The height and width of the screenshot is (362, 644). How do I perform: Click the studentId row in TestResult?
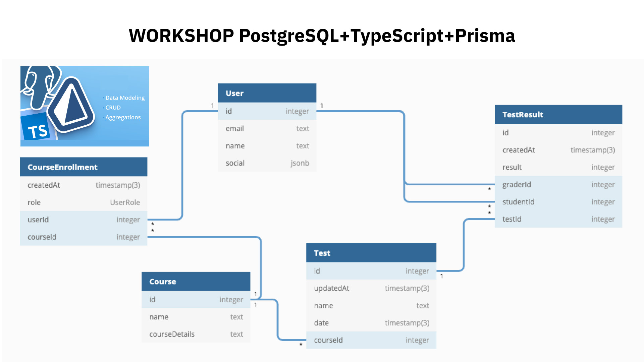pyautogui.click(x=558, y=202)
